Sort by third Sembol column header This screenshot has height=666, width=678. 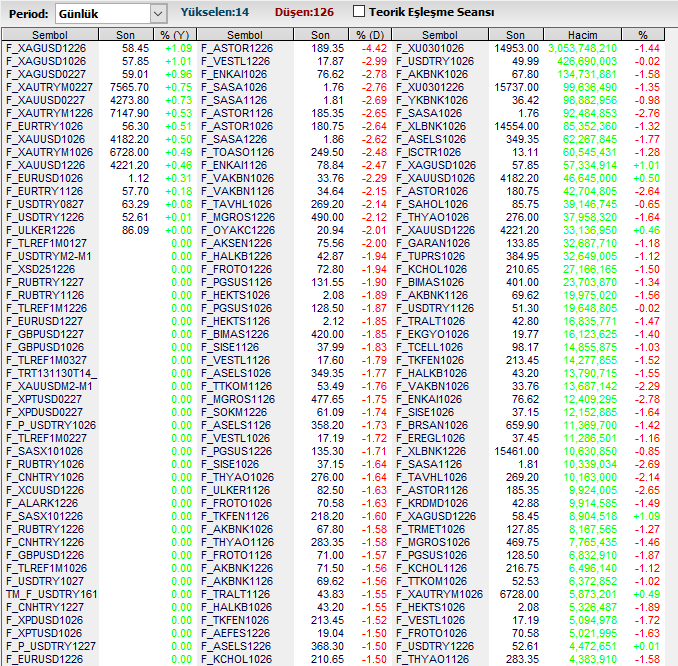click(440, 35)
